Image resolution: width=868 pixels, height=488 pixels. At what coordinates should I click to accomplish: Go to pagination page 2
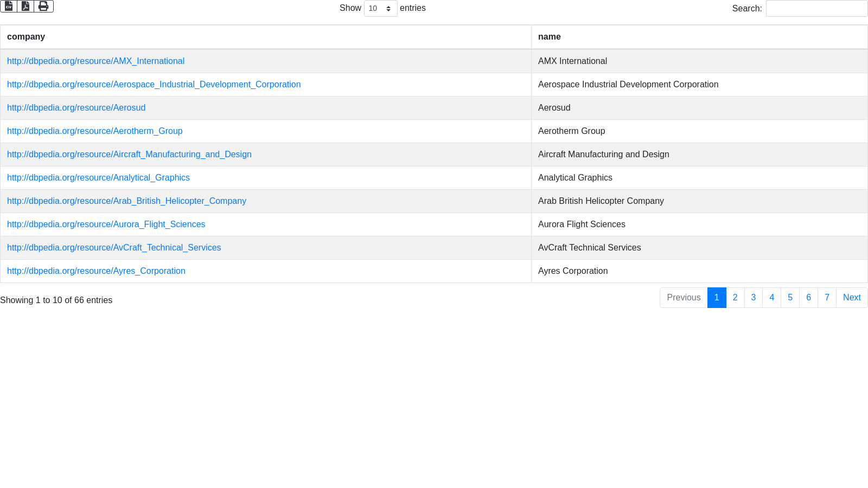(735, 298)
